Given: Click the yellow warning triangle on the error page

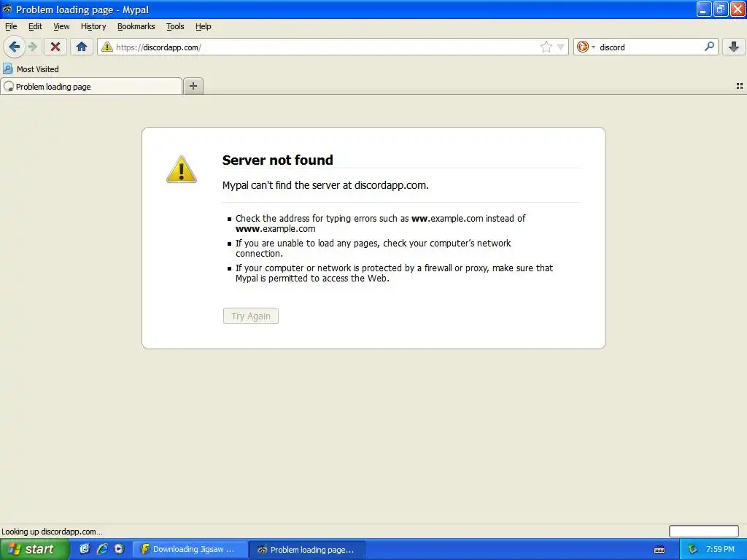Looking at the screenshot, I should [x=182, y=169].
